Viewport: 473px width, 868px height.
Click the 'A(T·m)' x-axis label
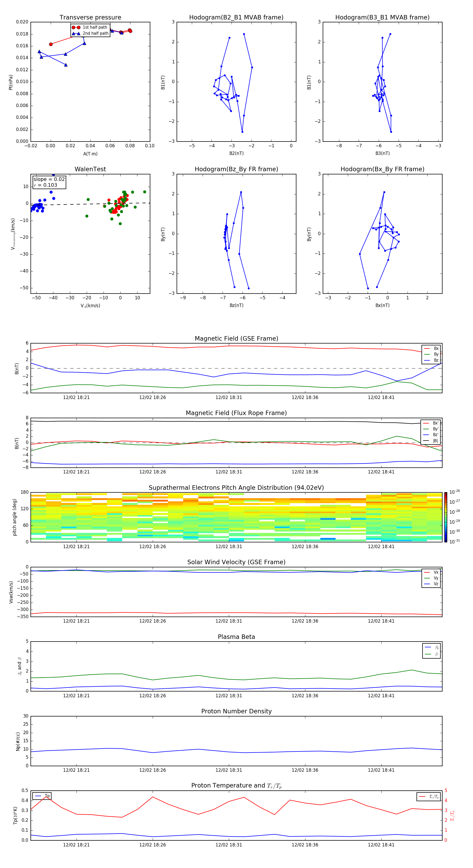click(90, 154)
